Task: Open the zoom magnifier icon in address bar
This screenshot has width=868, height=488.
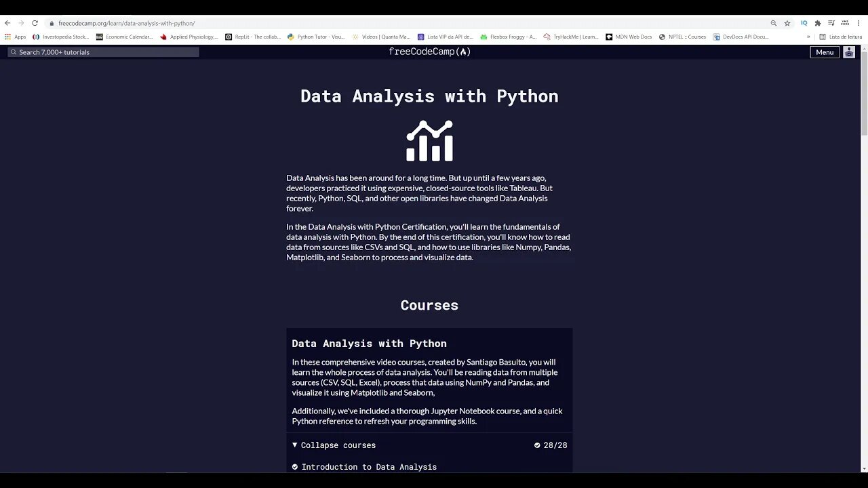Action: (x=773, y=23)
